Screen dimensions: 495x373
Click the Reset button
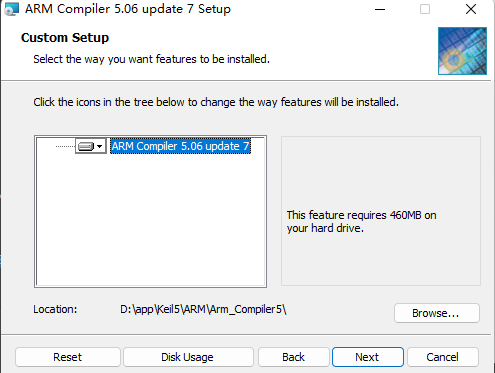[68, 357]
